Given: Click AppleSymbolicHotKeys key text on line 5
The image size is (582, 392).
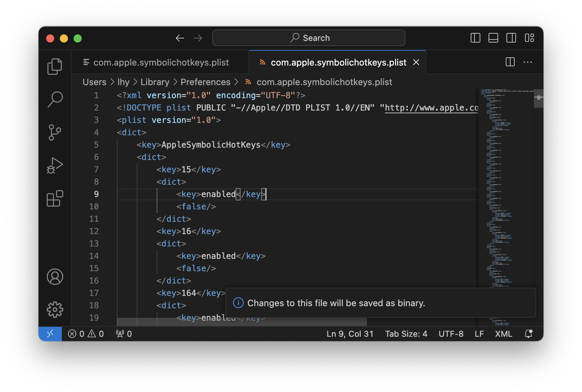Looking at the screenshot, I should click(211, 145).
